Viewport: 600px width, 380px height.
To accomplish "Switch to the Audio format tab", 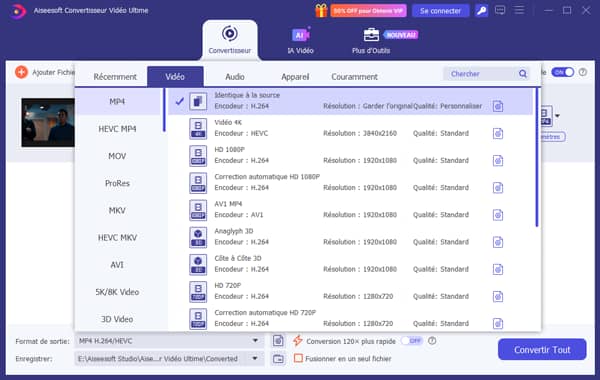I will tap(235, 77).
